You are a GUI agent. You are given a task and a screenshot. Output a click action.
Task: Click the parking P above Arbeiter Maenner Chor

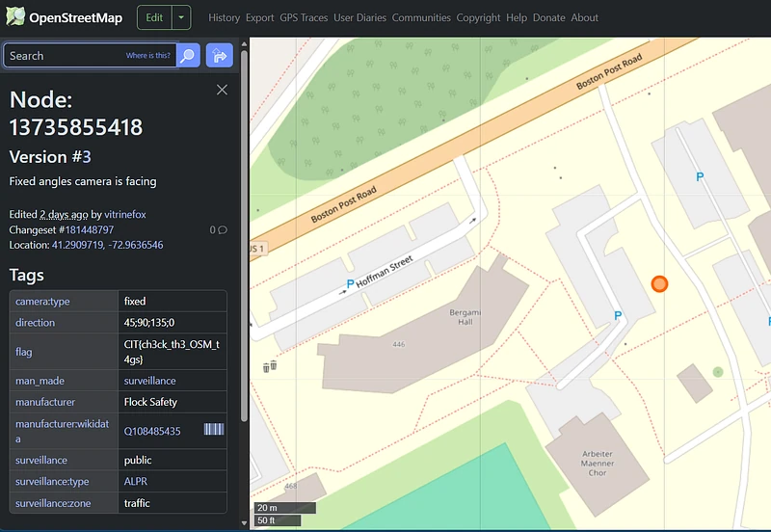[618, 316]
